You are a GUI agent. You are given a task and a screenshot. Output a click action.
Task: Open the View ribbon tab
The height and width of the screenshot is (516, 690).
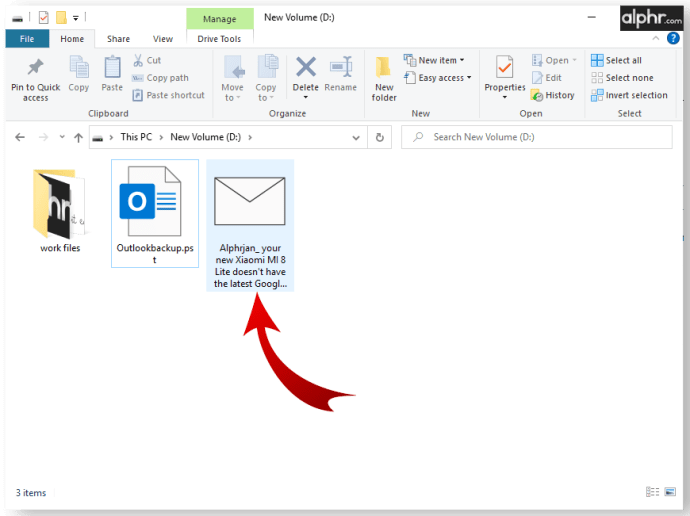163,39
